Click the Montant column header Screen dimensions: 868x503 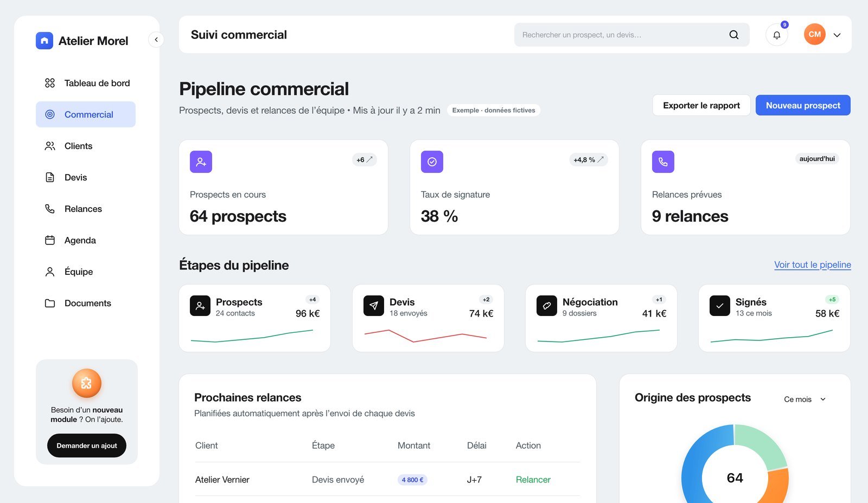[414, 446]
